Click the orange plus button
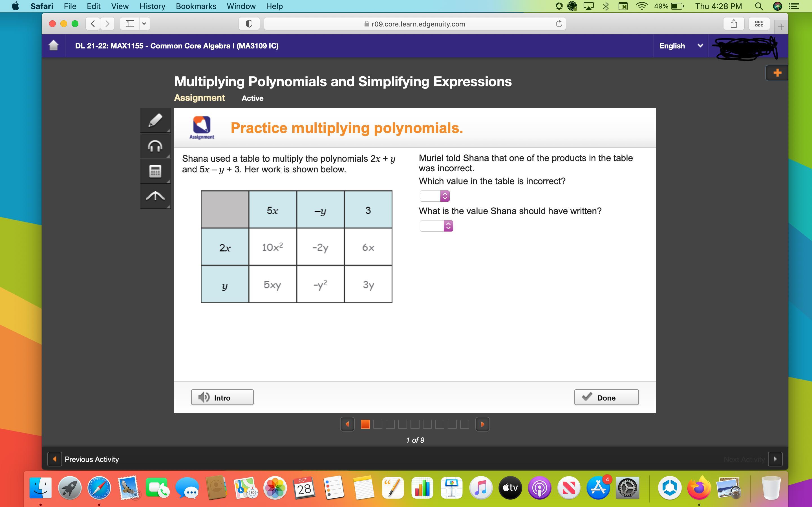Screen dimensions: 812x507 pyautogui.click(x=777, y=73)
